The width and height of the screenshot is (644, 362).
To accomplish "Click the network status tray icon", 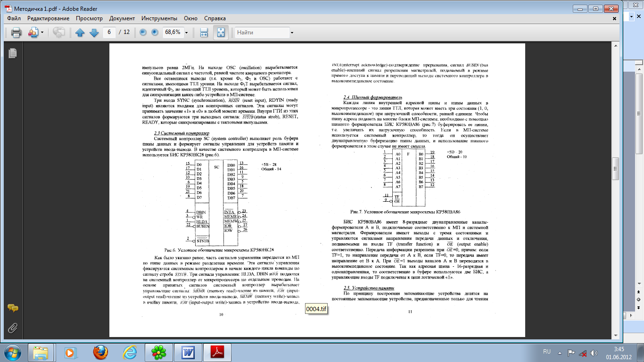I will tap(583, 352).
